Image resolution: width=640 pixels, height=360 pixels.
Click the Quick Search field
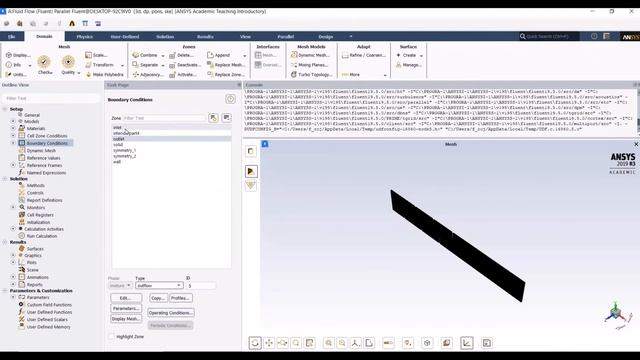click(549, 36)
